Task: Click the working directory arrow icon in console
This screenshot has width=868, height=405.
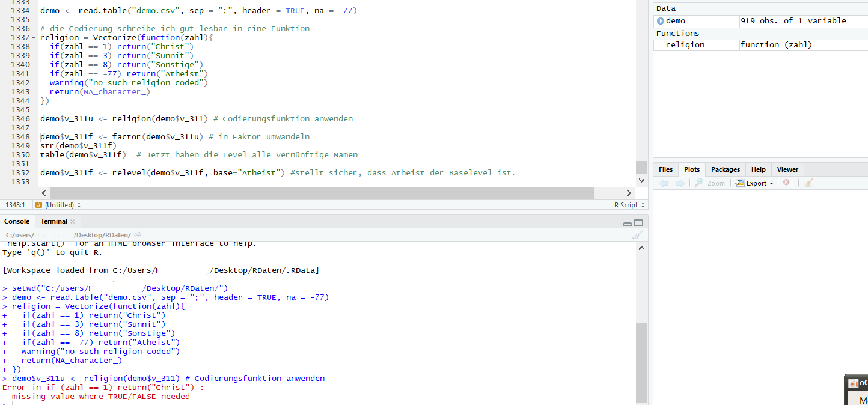Action: [138, 234]
